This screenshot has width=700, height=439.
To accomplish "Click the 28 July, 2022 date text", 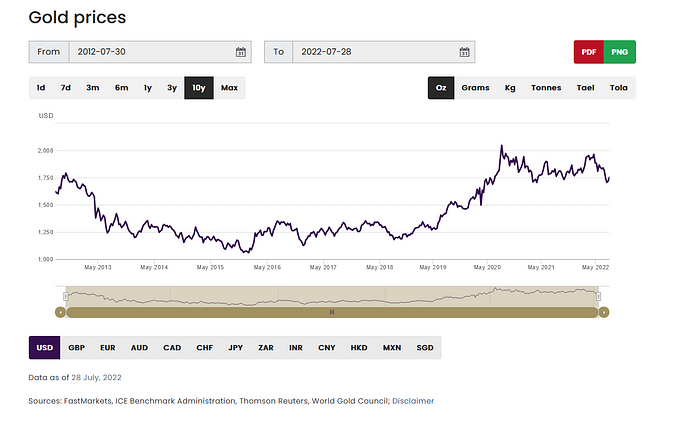I will coord(96,377).
